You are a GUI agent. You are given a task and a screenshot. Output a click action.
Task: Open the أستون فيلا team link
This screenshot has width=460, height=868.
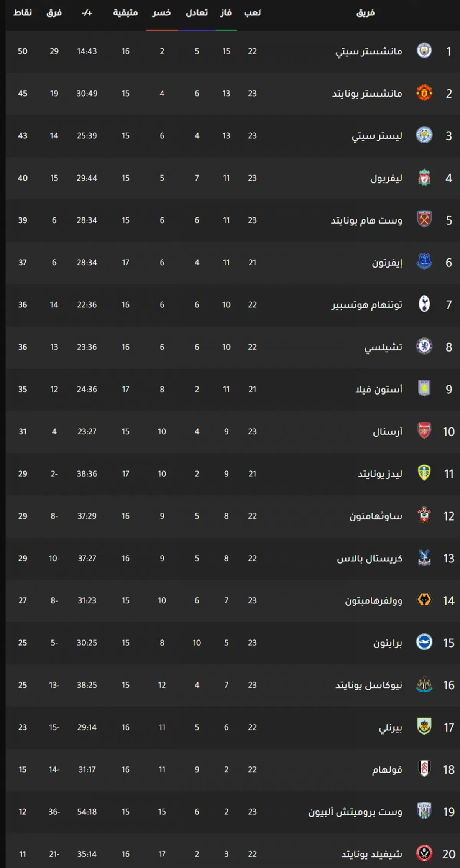click(x=379, y=389)
